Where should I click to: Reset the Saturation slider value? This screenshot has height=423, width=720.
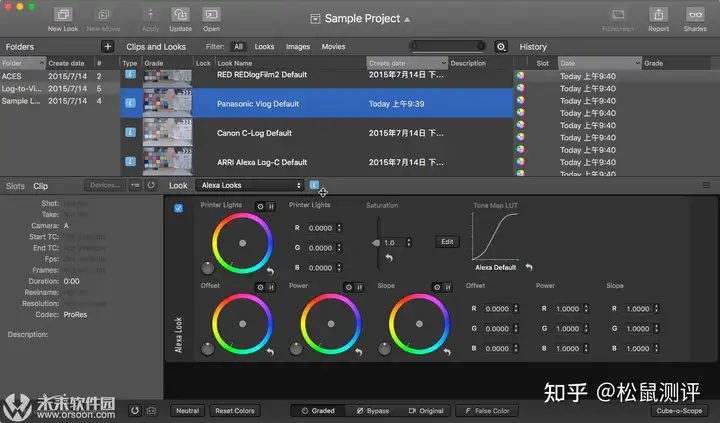point(389,258)
